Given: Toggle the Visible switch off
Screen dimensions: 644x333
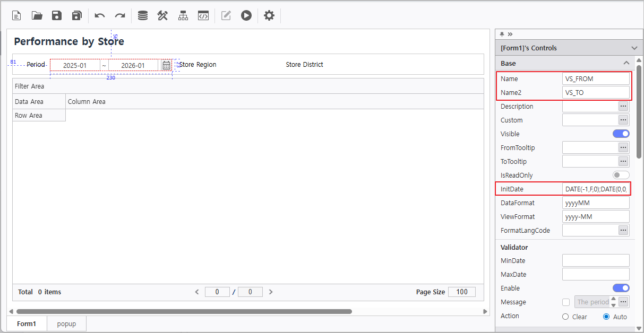Looking at the screenshot, I should click(x=621, y=134).
